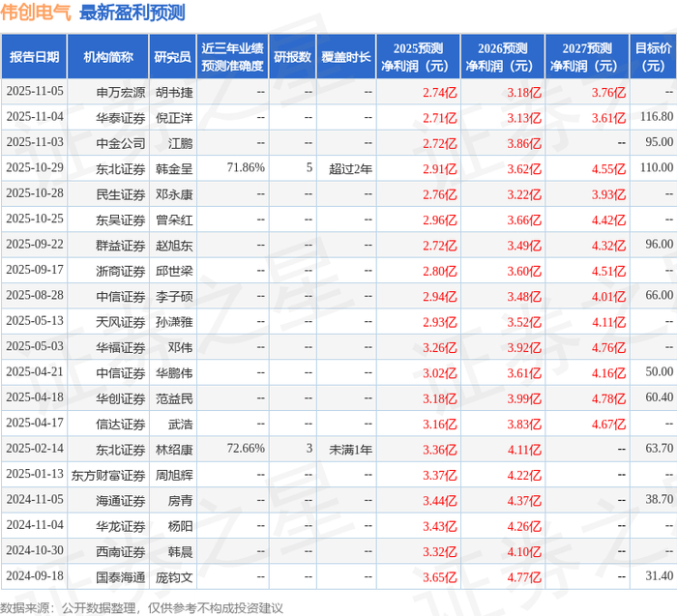Click accuracy value 71.86%
This screenshot has height=616, width=677.
point(246,167)
